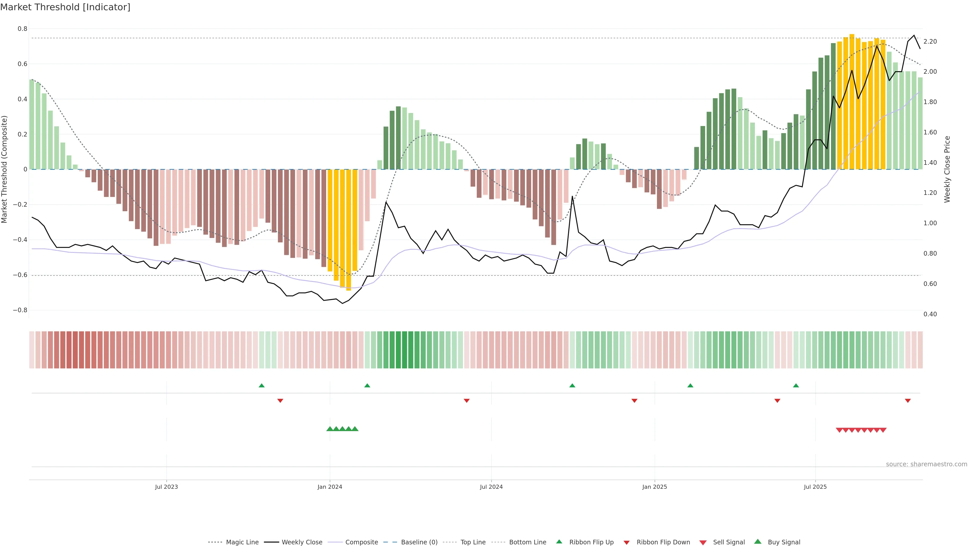Click the Sell Signal legend triangle icon
980x551 pixels.
point(703,542)
